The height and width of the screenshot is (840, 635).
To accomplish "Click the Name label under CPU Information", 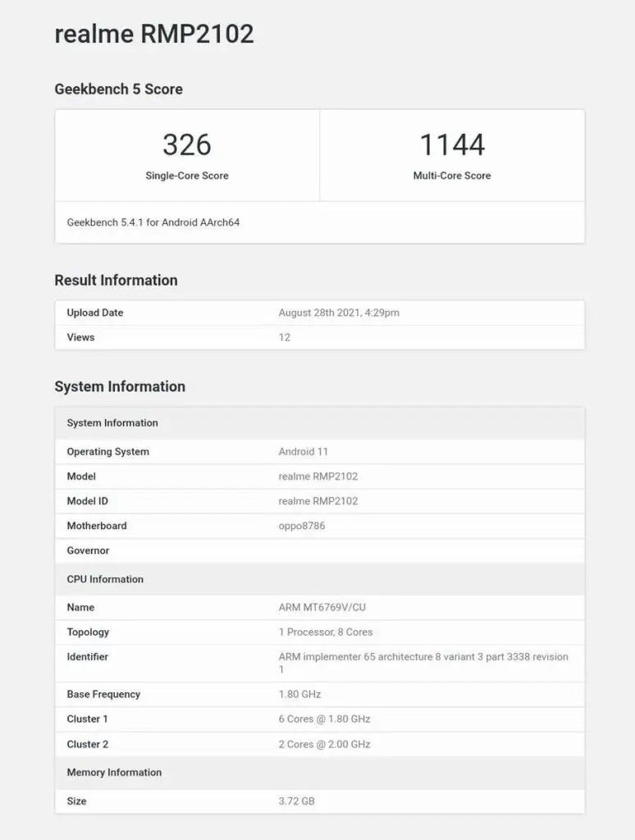I will pyautogui.click(x=80, y=608).
